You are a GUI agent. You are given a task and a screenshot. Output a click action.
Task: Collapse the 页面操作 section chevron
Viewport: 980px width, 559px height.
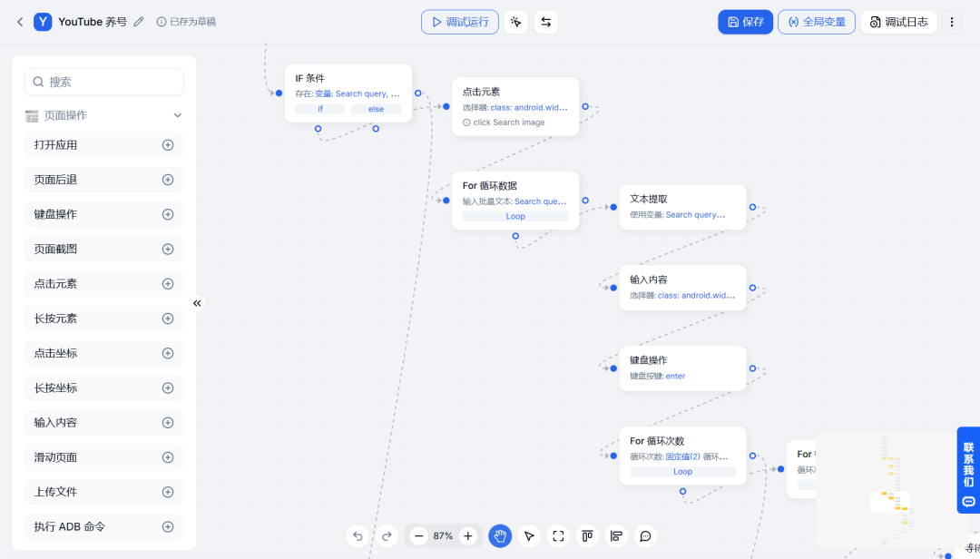pos(178,115)
